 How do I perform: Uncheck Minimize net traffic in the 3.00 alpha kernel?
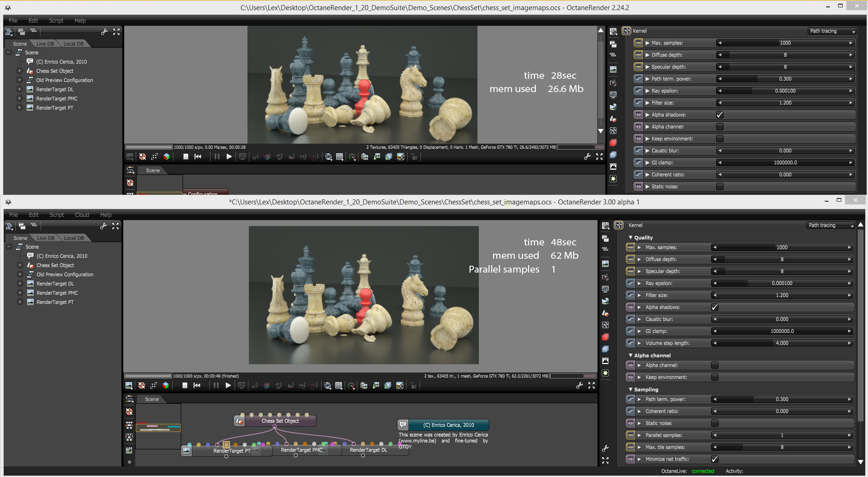click(x=714, y=459)
